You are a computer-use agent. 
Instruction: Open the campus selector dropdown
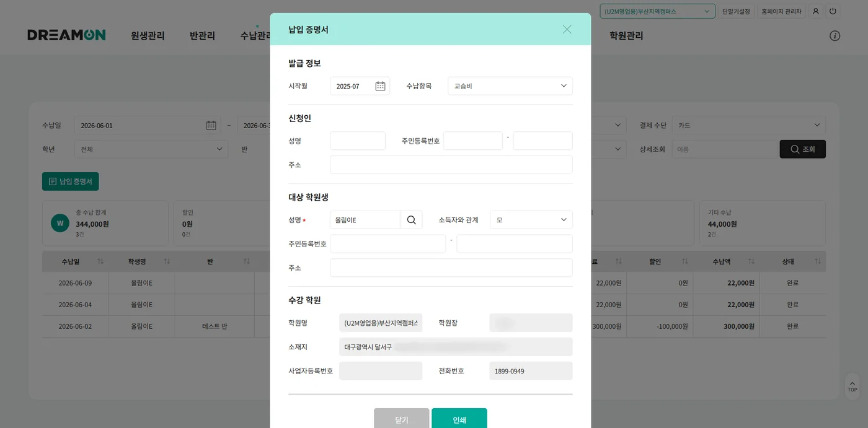tap(657, 11)
